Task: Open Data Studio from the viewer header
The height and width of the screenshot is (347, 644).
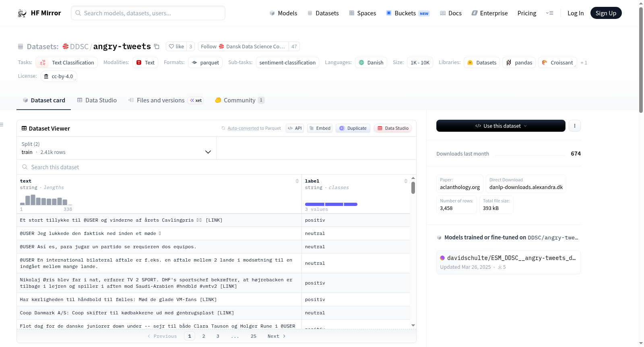Action: click(x=393, y=129)
